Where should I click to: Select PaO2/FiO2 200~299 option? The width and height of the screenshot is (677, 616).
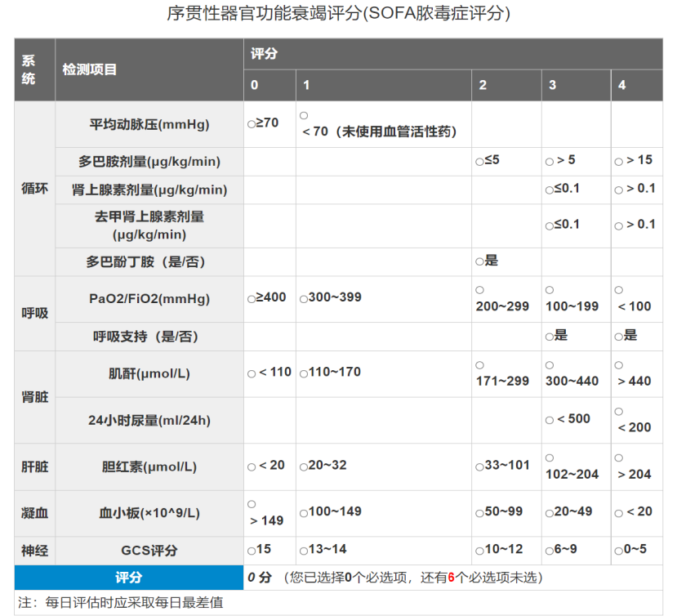click(479, 290)
